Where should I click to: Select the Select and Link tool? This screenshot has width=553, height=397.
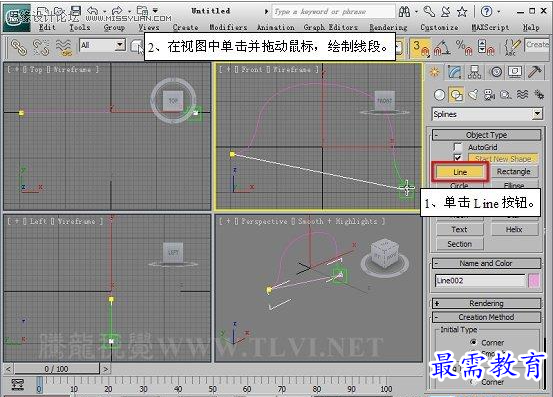tap(19, 47)
